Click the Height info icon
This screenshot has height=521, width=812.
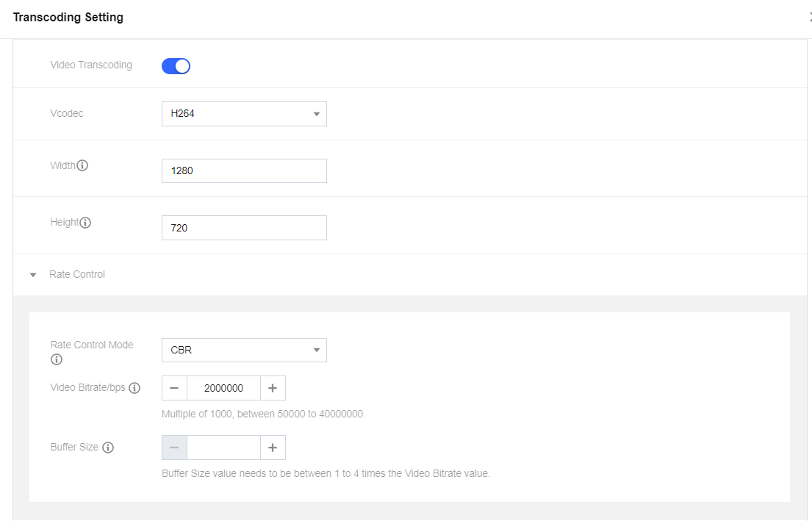tap(85, 223)
